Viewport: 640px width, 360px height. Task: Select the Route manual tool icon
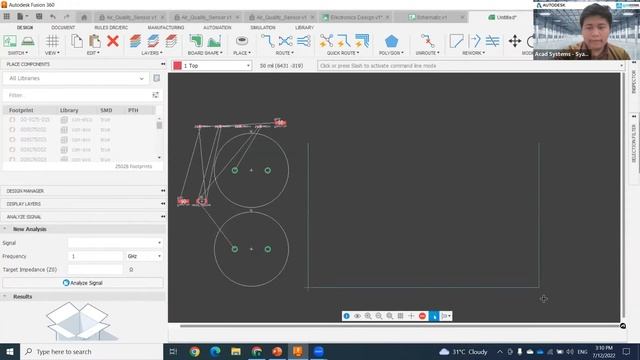point(267,41)
